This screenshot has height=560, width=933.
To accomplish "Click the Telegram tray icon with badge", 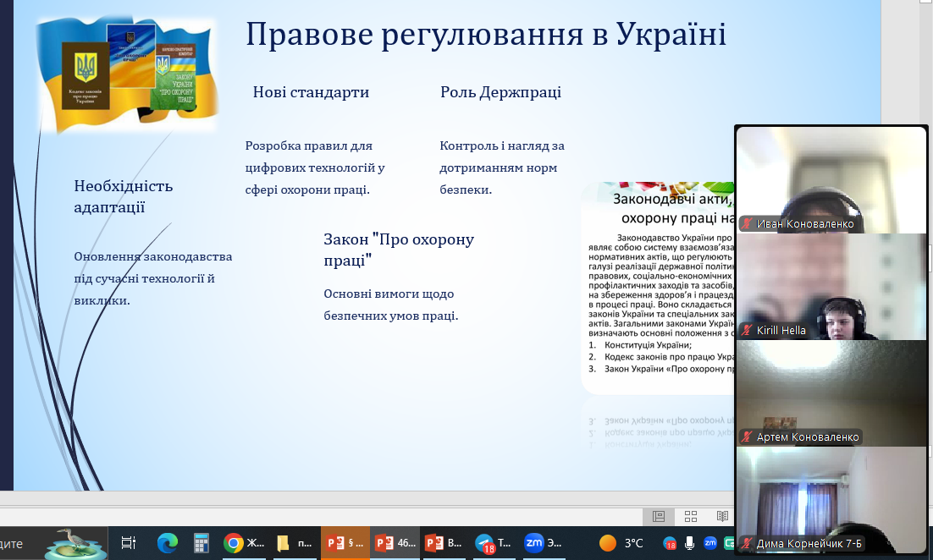I will [x=670, y=543].
